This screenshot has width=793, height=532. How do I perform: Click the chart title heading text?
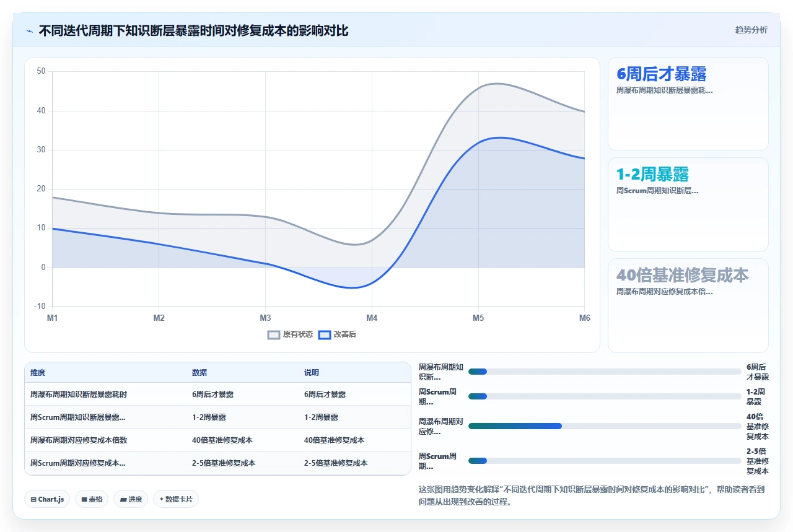point(193,30)
